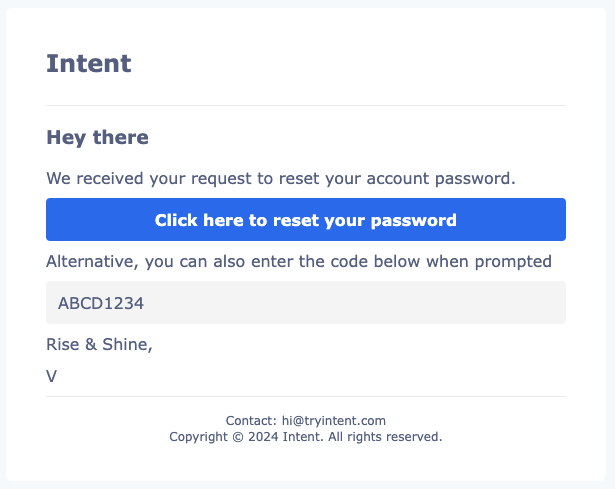This screenshot has width=615, height=489.
Task: Click the hi@tryintent.com contact email
Action: tap(334, 421)
